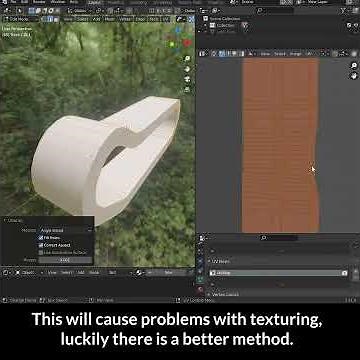This screenshot has width=360, height=360.
Task: Toggle the Fill Holes checkbox
Action: (x=41, y=238)
